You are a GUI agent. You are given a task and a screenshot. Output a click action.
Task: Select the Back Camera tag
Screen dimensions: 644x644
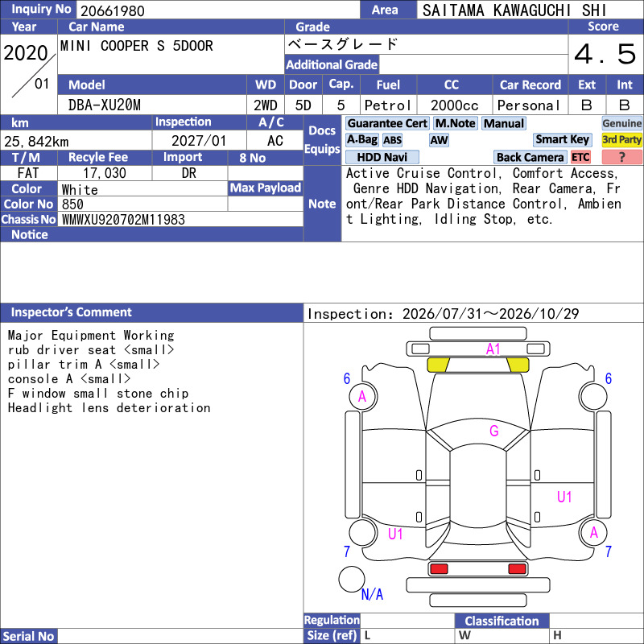530,157
